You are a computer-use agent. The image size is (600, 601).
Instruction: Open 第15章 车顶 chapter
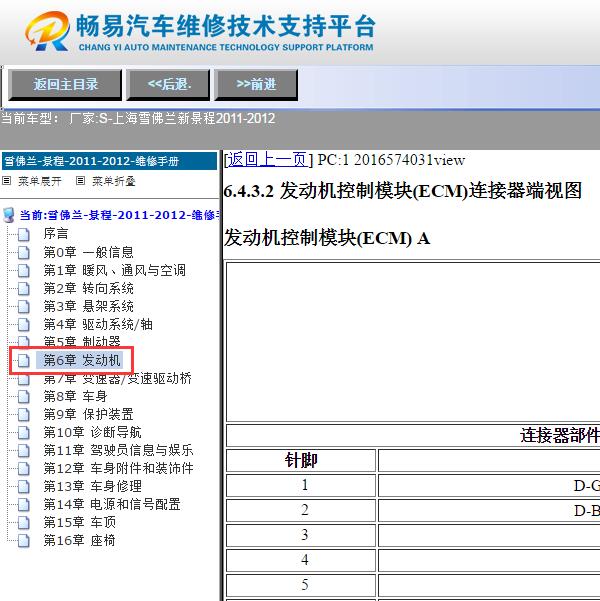[79, 522]
